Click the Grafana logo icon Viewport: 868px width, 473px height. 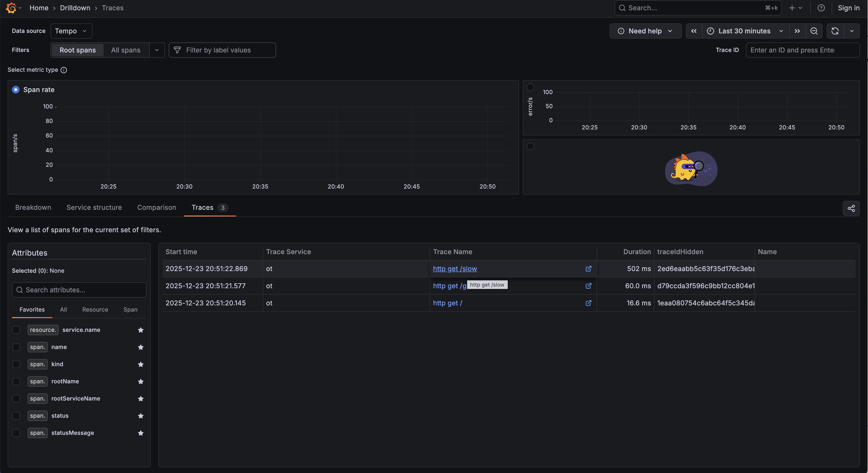(x=11, y=8)
